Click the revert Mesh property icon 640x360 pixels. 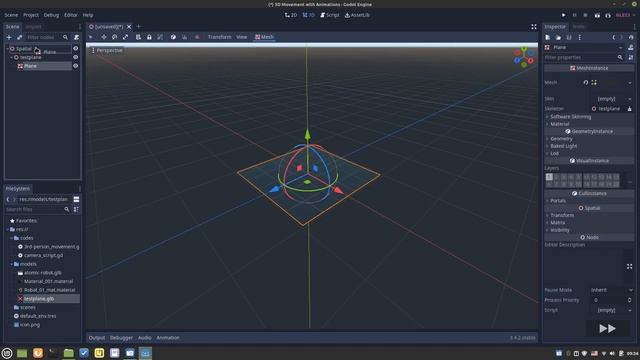tap(586, 82)
